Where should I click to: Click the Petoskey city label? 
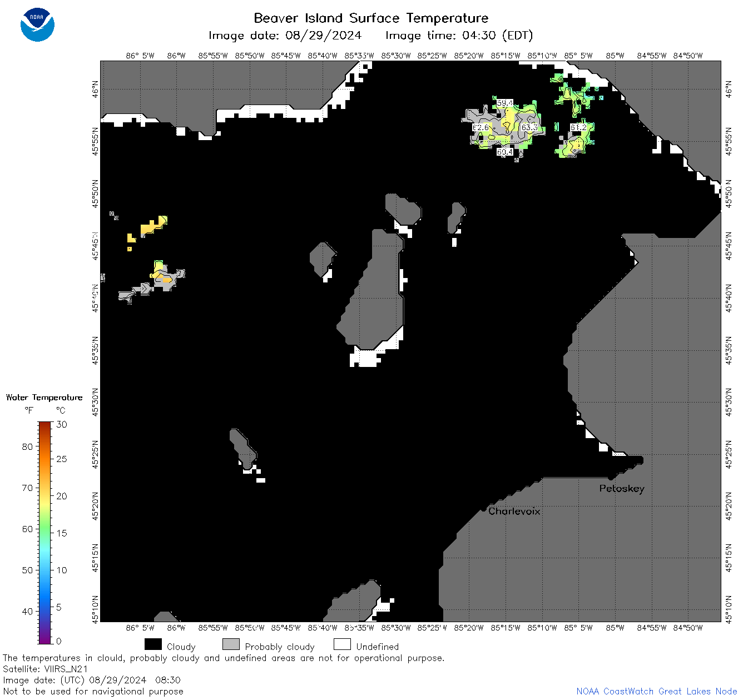[x=622, y=489]
